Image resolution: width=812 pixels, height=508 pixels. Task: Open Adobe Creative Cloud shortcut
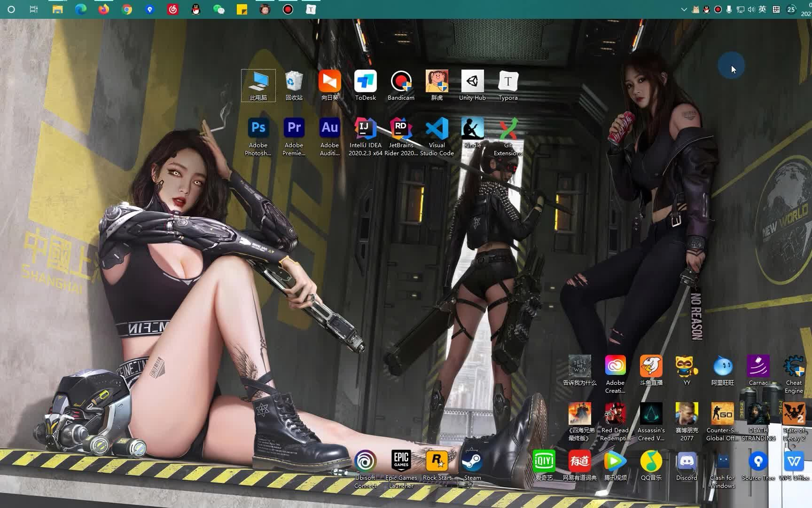616,374
